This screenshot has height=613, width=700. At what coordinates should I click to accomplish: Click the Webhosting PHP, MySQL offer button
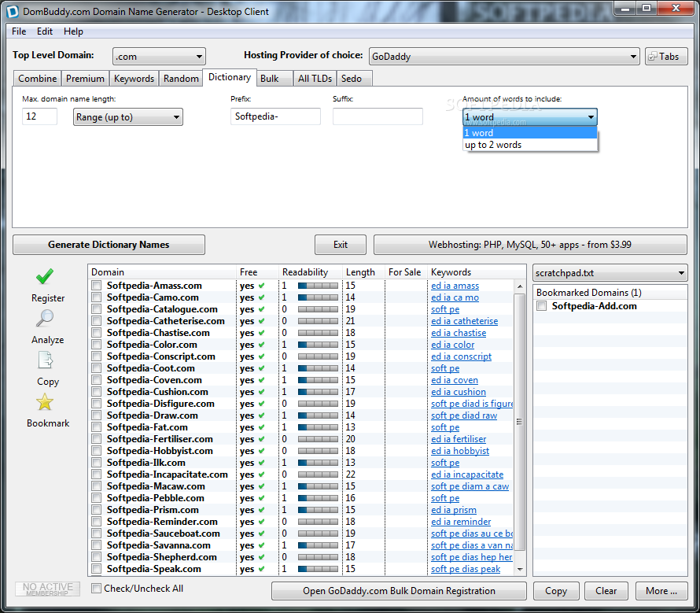coord(530,245)
